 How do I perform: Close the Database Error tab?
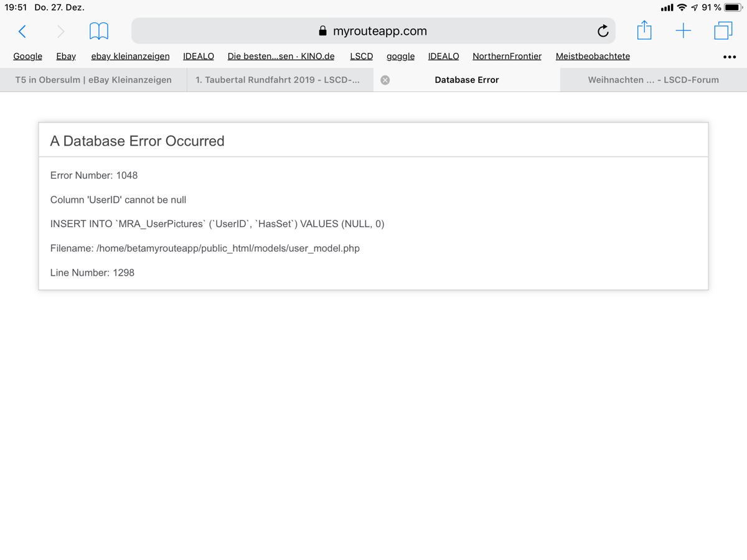(385, 80)
